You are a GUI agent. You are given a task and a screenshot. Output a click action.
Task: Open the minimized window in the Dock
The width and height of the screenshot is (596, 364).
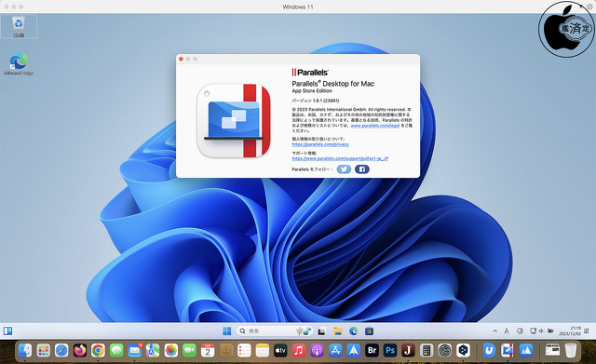click(x=552, y=349)
